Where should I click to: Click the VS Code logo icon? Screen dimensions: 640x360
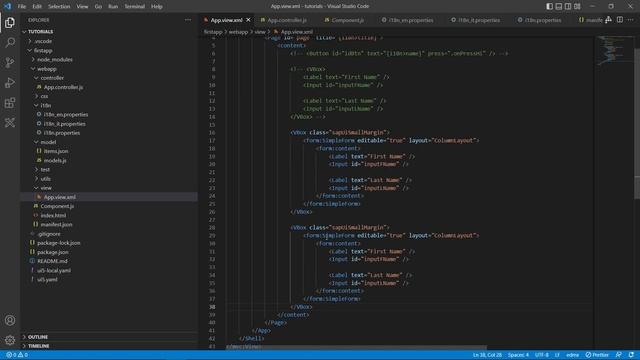[7, 6]
